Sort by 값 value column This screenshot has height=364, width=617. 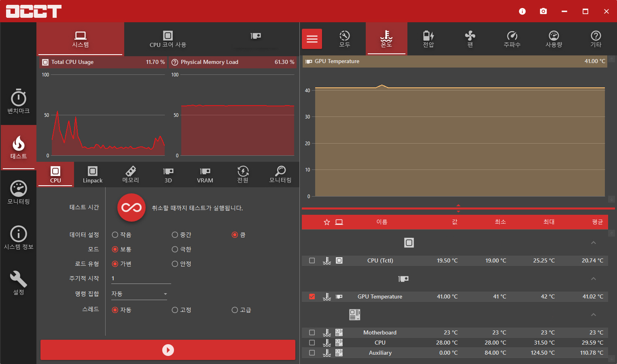tap(455, 222)
